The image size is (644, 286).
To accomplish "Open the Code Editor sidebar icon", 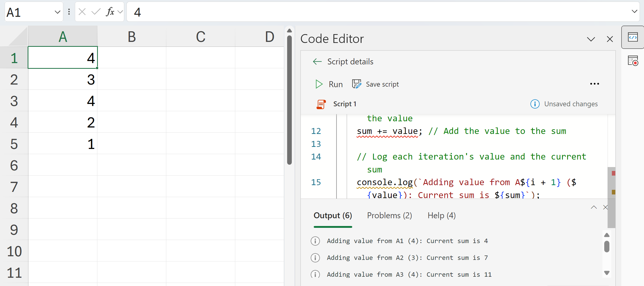I will pos(633,37).
